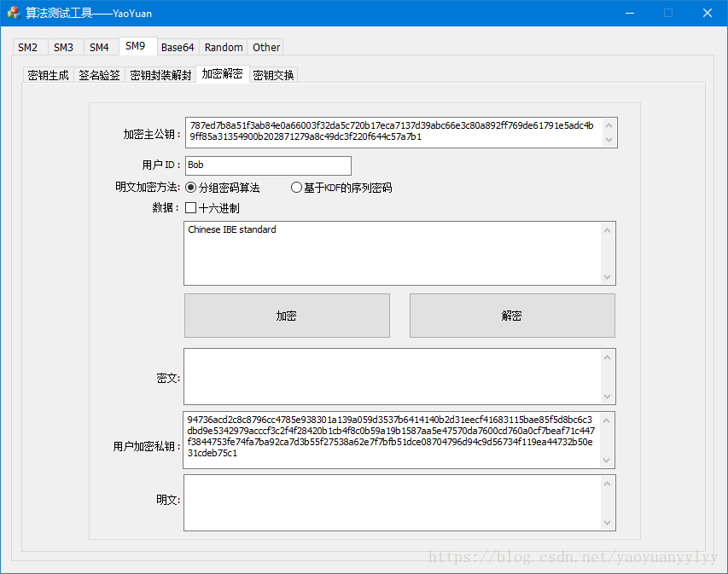Switch to the 签名验签 sub-tab
The width and height of the screenshot is (728, 574).
[99, 75]
